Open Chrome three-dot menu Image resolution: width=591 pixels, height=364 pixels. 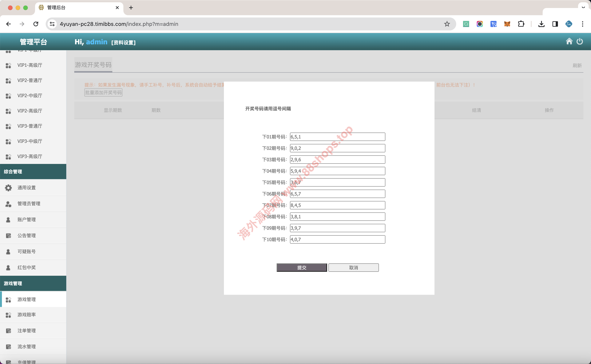pyautogui.click(x=582, y=24)
